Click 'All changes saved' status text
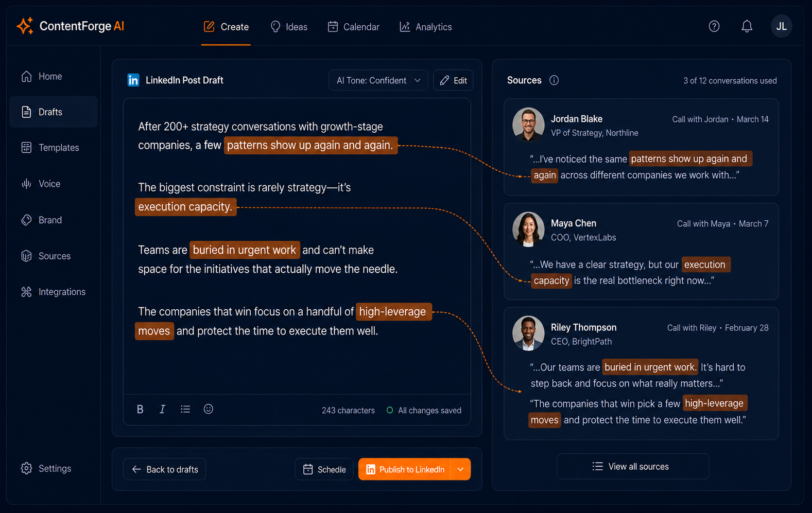812x513 pixels. click(x=429, y=411)
